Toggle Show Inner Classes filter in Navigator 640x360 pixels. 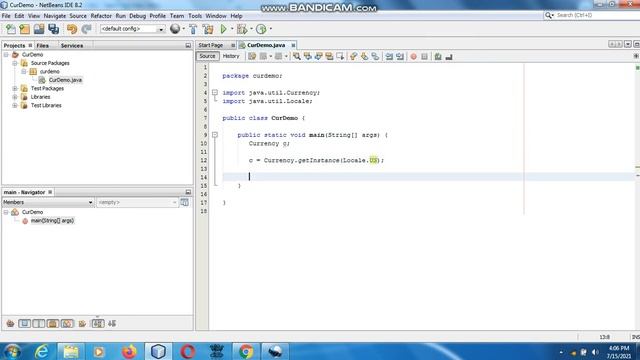pyautogui.click(x=67, y=324)
